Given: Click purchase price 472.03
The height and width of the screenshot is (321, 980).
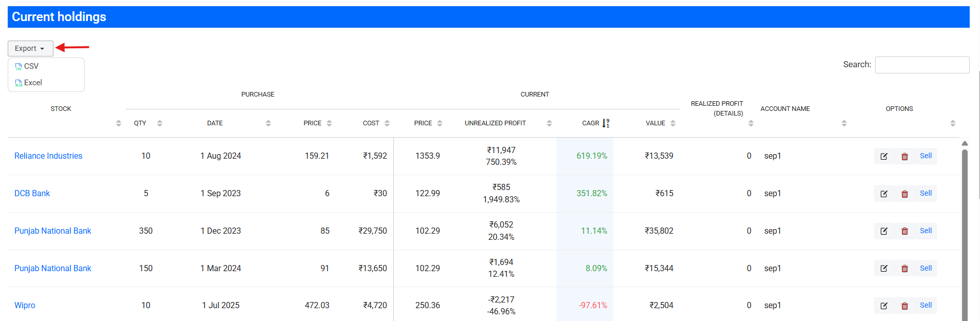Looking at the screenshot, I should [317, 305].
